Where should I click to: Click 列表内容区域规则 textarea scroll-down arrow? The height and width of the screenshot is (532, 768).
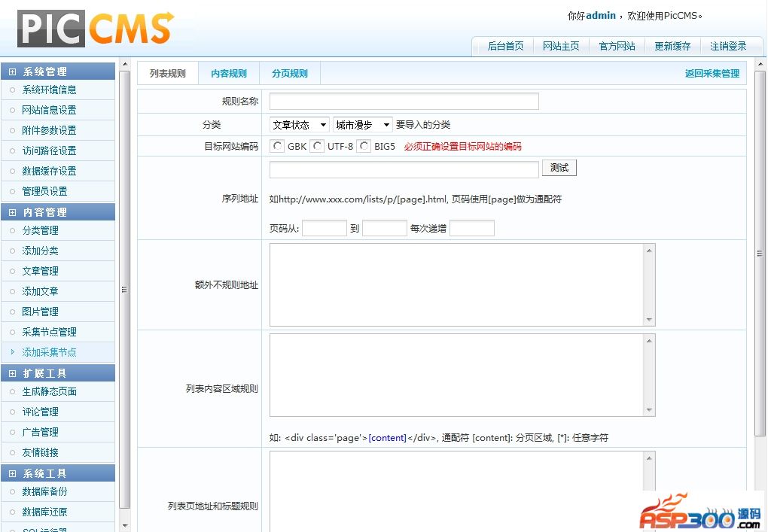(650, 410)
